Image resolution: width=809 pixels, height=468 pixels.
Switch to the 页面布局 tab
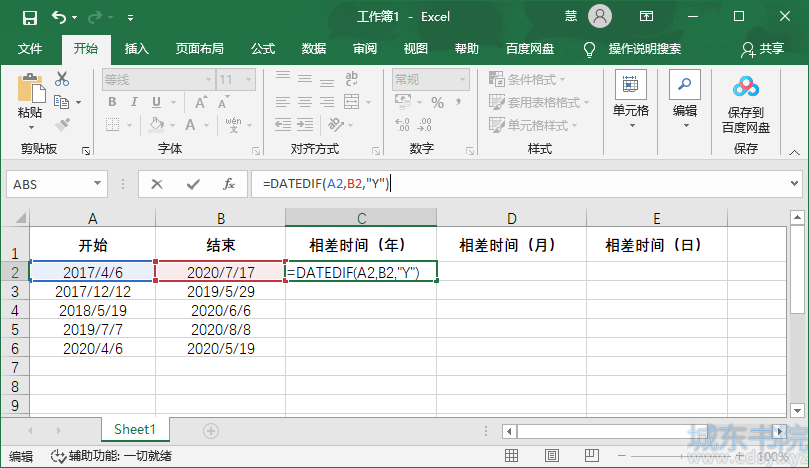tap(199, 49)
